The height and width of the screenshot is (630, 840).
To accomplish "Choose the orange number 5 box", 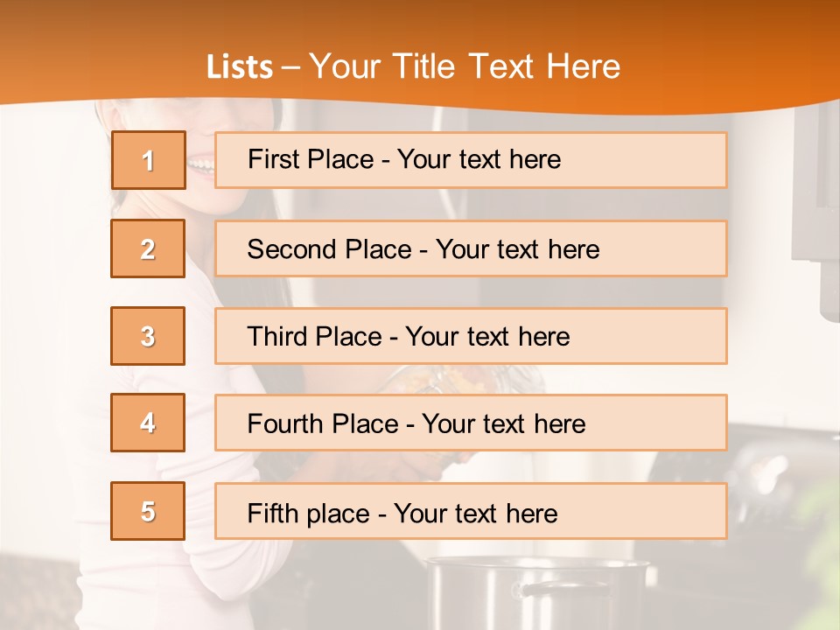I will [x=148, y=510].
